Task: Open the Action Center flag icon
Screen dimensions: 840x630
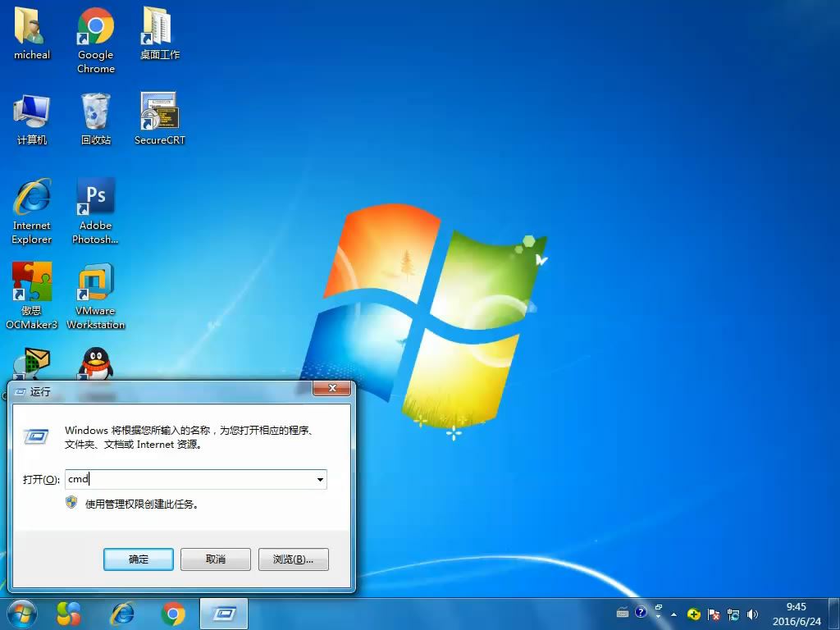Action: tap(714, 614)
